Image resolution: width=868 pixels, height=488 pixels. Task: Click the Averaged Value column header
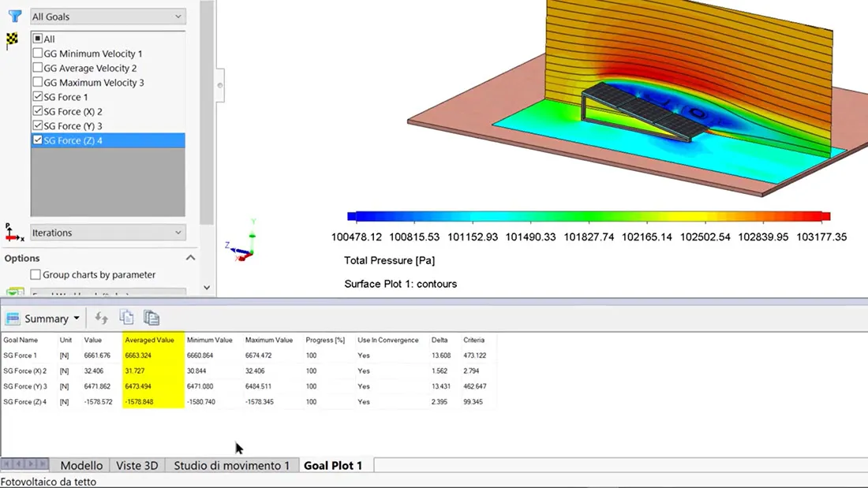click(x=149, y=340)
